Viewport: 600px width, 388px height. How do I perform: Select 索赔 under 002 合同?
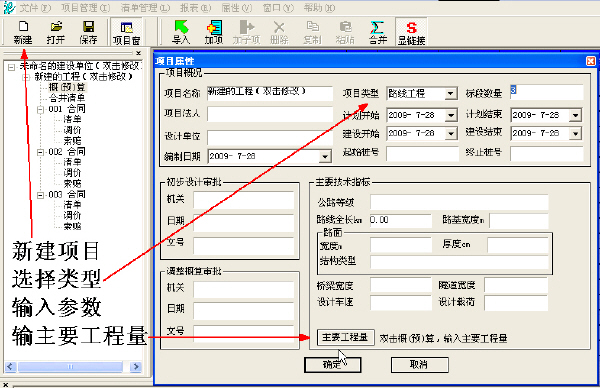point(72,184)
